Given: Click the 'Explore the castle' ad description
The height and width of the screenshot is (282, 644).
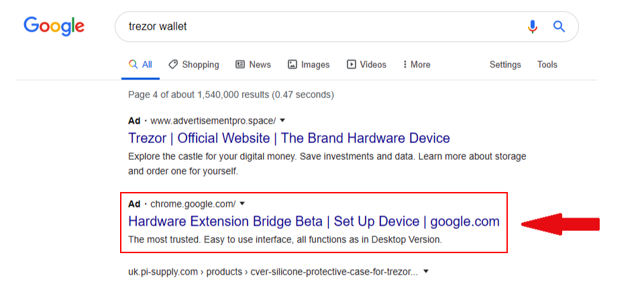Looking at the screenshot, I should click(327, 164).
